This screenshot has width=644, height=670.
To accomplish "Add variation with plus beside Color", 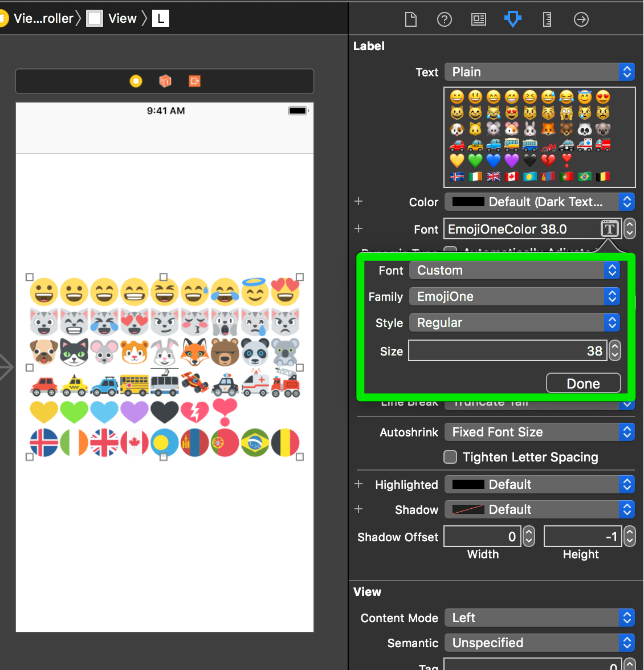I will [358, 201].
